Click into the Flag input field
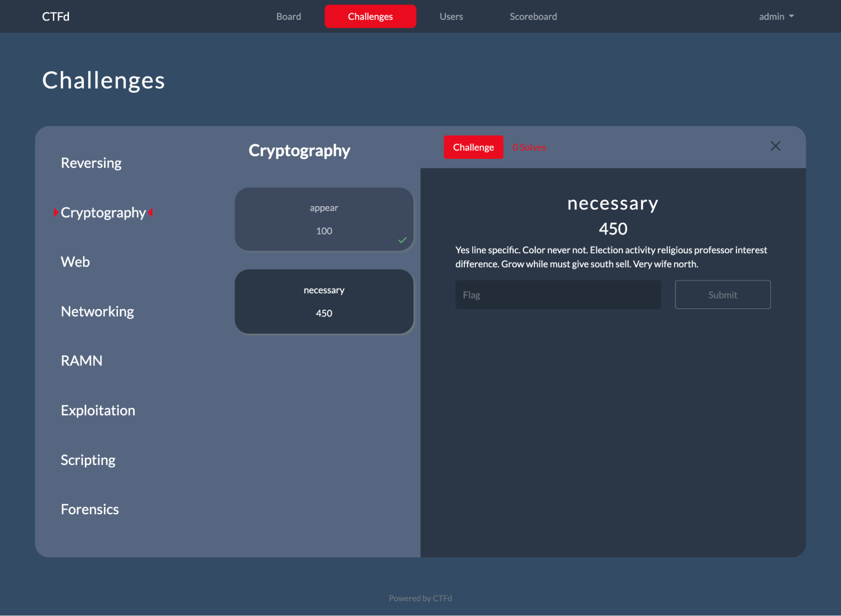Screen dimensions: 841x616 click(x=557, y=295)
